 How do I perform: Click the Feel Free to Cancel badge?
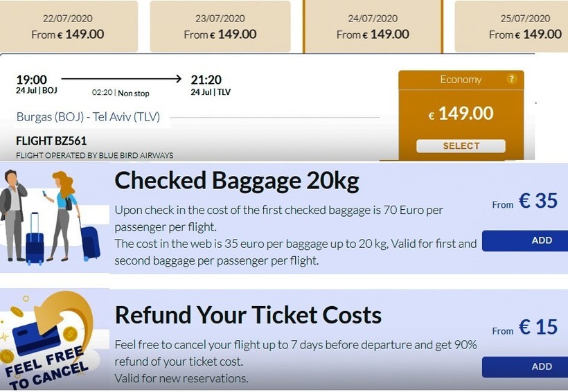(48, 342)
